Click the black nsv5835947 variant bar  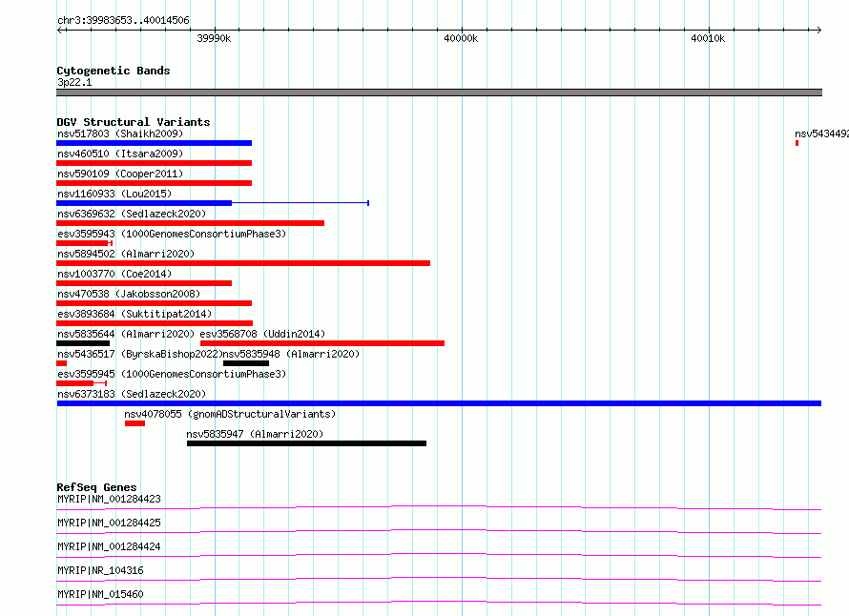click(306, 443)
